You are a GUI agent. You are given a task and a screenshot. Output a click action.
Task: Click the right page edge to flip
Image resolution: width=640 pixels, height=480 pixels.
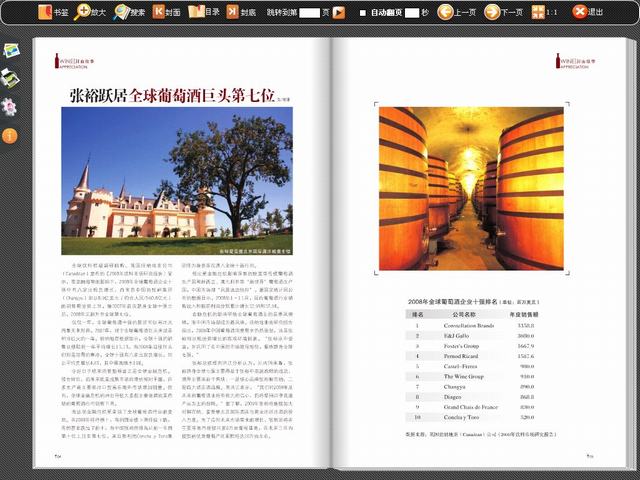click(631, 253)
